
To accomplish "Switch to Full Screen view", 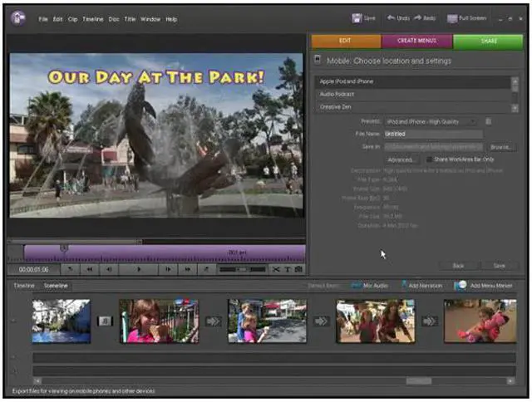I will [x=466, y=18].
